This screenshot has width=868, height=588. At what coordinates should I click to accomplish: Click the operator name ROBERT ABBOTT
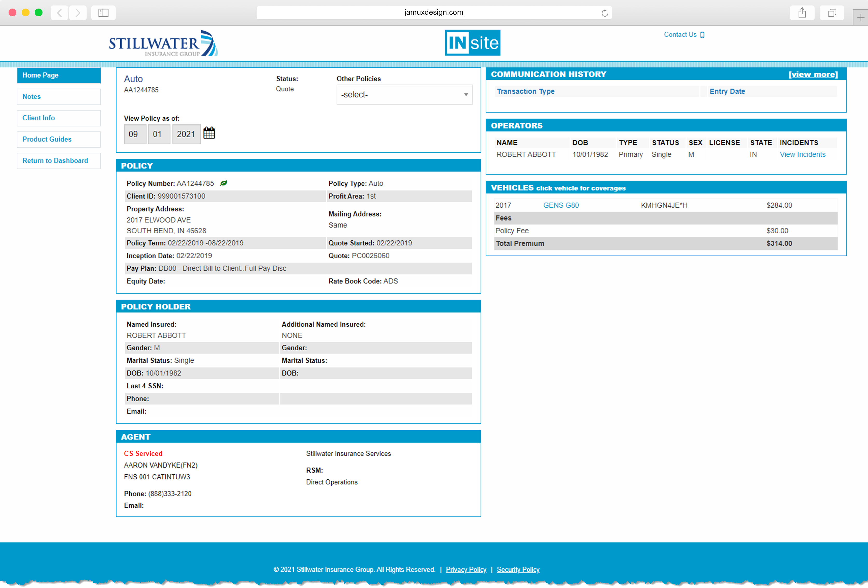[526, 154]
